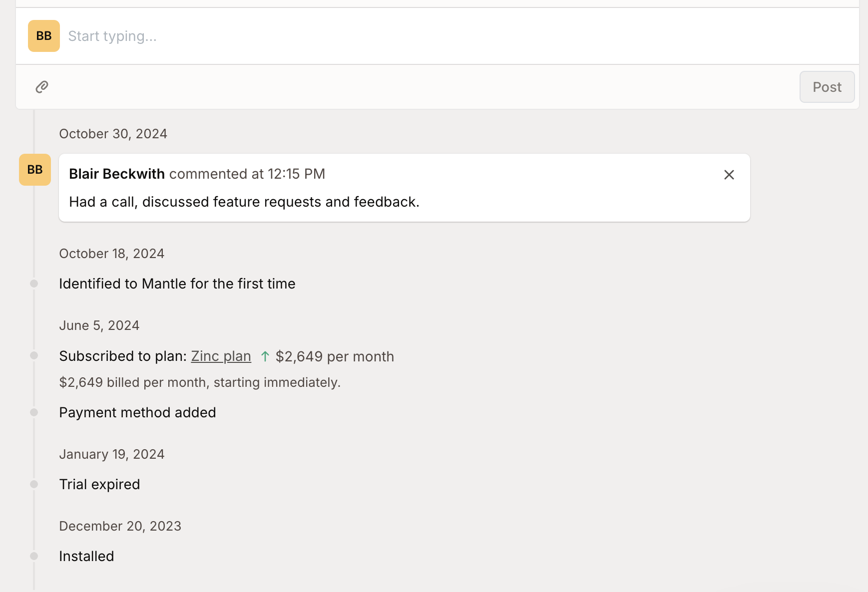Delete Blair Beckwith's comment with the X
Screen dimensions: 868x592
(729, 175)
